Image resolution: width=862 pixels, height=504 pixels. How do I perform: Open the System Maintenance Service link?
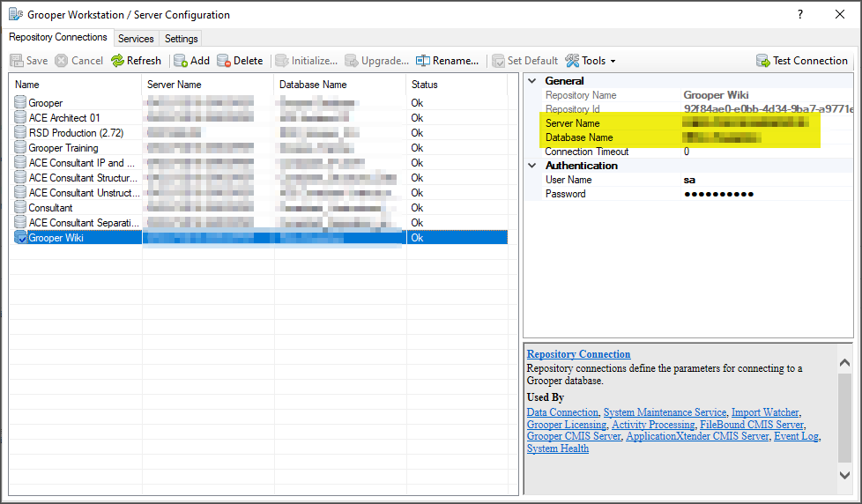[x=665, y=412]
